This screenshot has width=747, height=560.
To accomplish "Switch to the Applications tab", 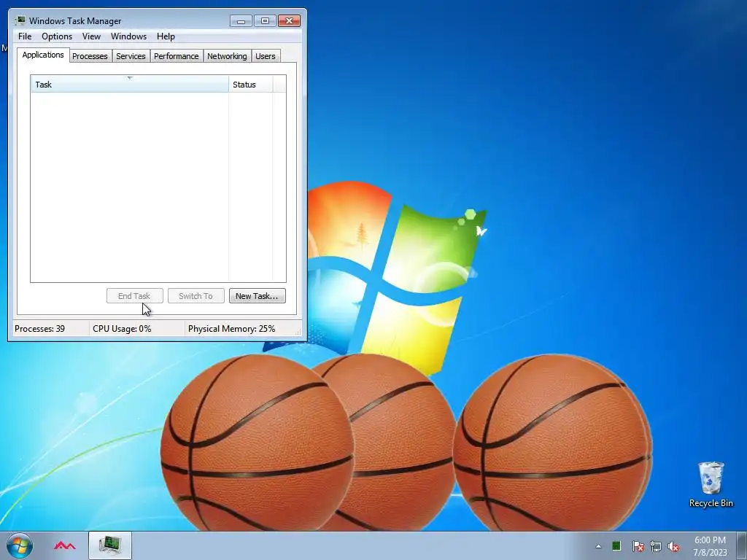I will pos(43,55).
